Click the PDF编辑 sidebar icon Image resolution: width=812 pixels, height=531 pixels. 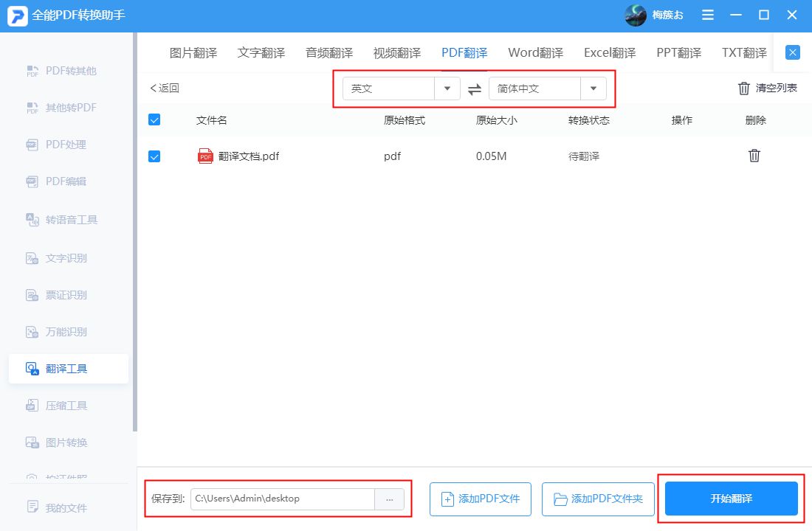[x=32, y=181]
